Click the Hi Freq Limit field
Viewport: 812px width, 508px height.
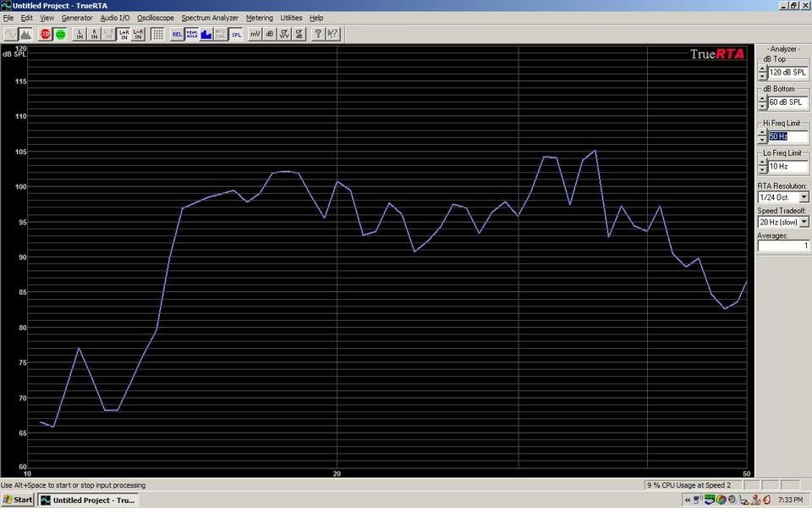click(x=787, y=136)
